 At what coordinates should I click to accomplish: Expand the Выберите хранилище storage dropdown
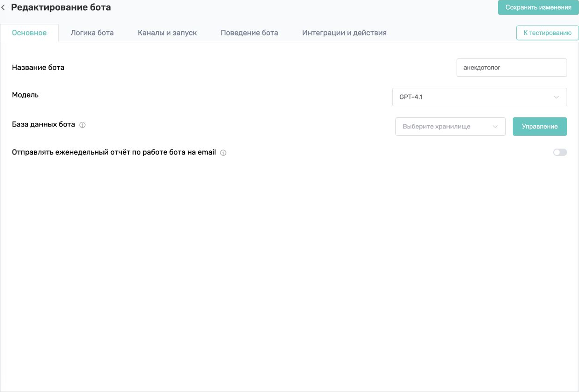tap(450, 127)
